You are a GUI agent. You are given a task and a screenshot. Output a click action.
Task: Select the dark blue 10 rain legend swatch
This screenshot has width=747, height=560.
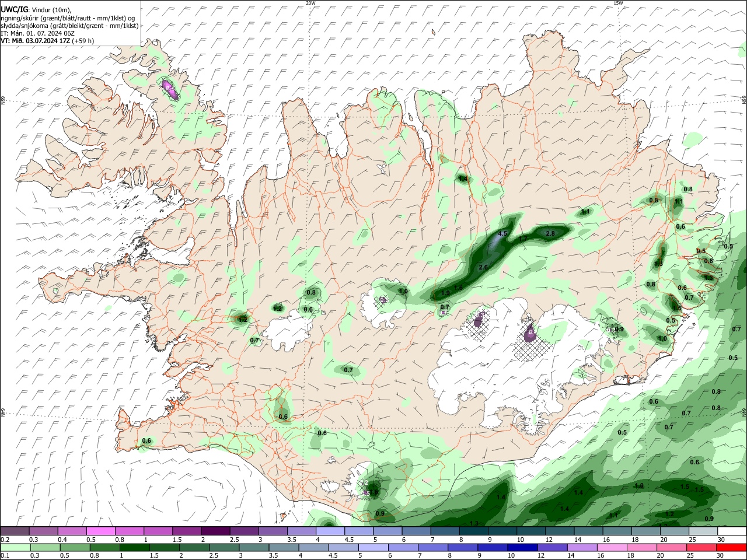[521, 547]
